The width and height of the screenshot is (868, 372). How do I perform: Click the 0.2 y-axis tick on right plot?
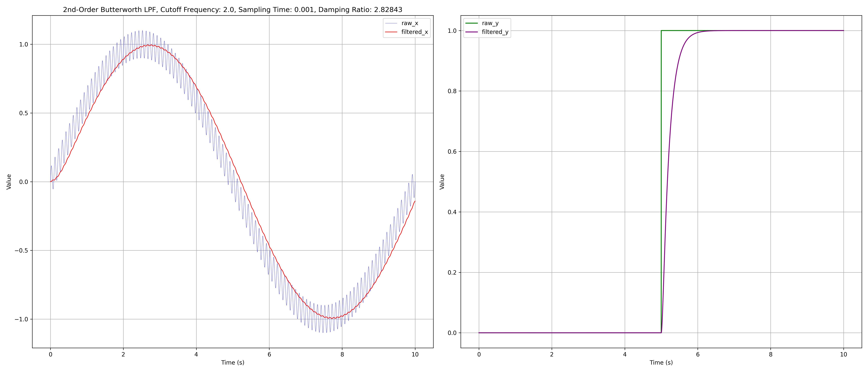452,273
